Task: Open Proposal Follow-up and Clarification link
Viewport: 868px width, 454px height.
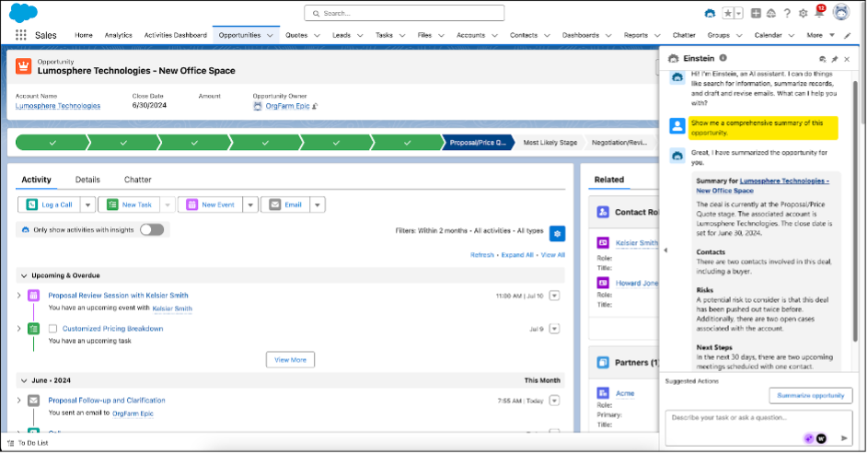Action: (x=107, y=401)
